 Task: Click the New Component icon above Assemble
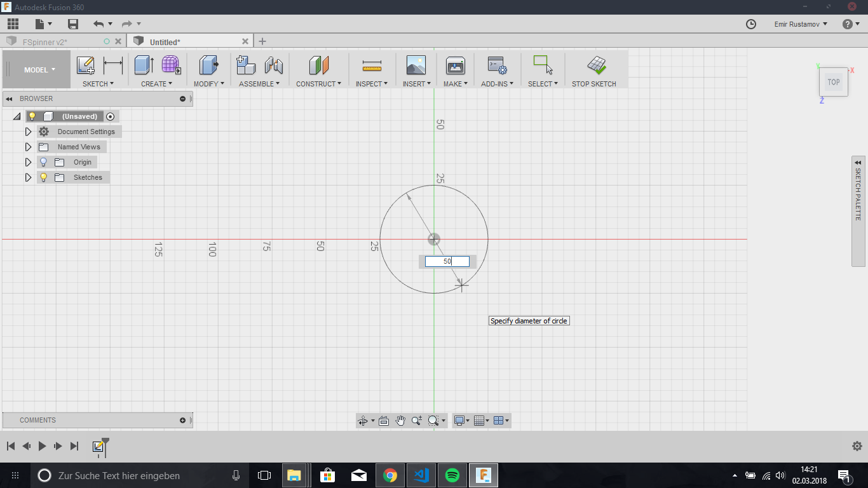pos(246,65)
